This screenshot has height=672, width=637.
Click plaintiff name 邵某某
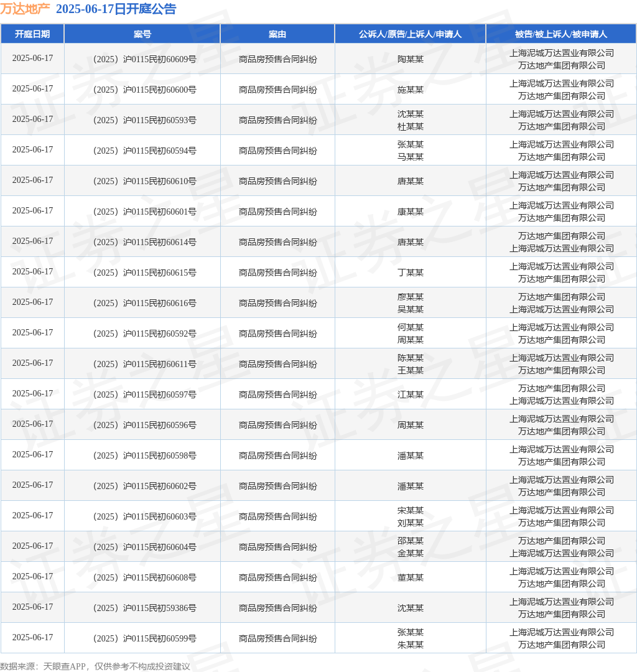pos(411,541)
